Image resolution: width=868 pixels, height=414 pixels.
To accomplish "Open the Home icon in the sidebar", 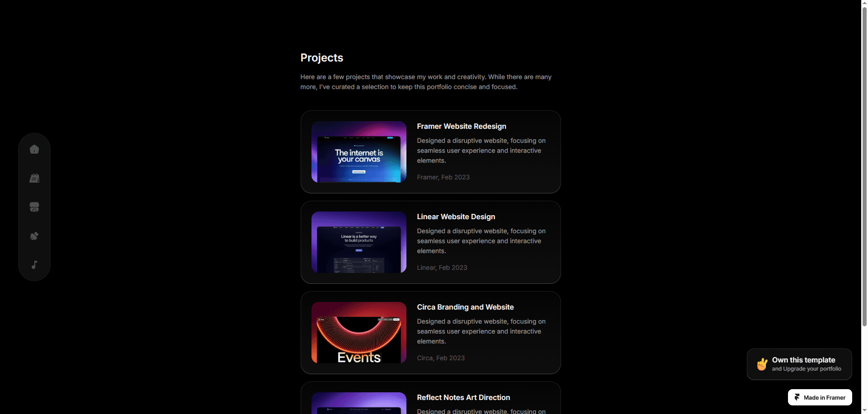I will (34, 149).
